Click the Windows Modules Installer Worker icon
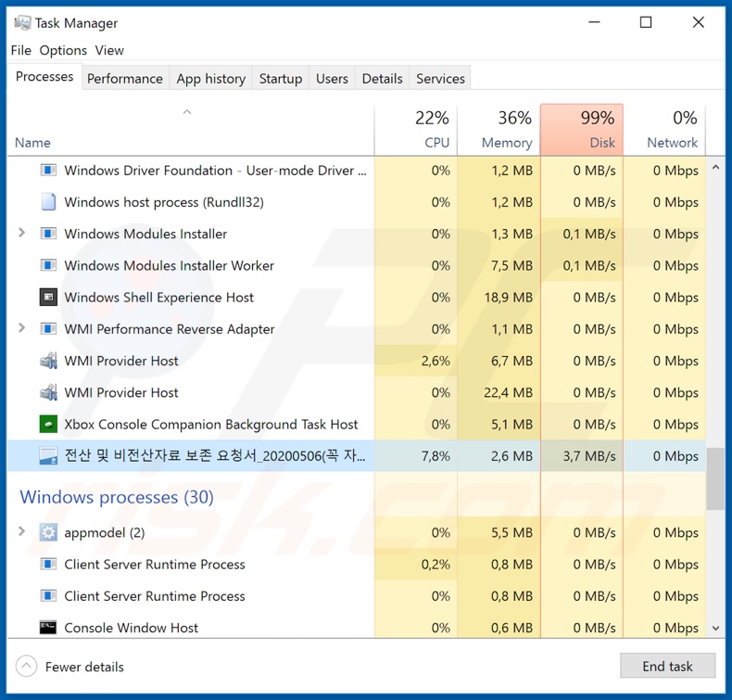732x700 pixels. 48,266
